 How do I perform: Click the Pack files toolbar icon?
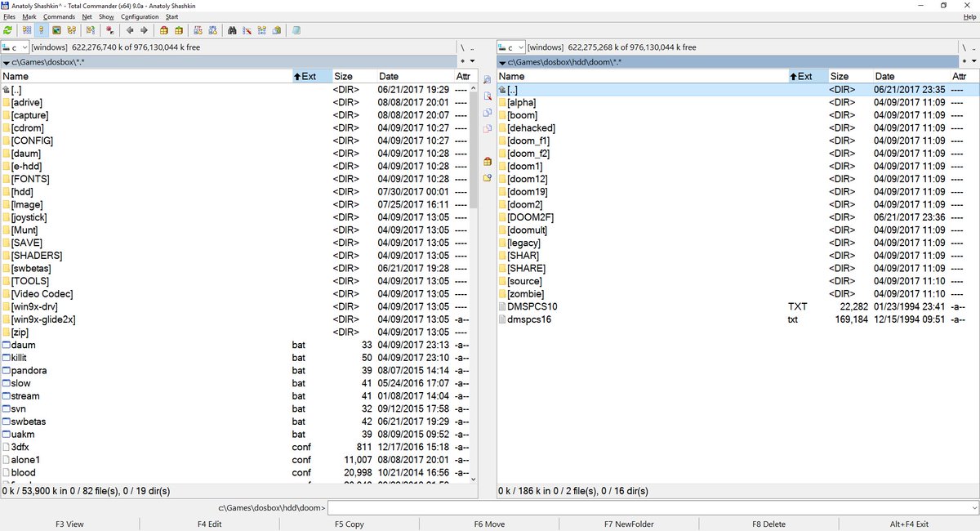[x=163, y=30]
